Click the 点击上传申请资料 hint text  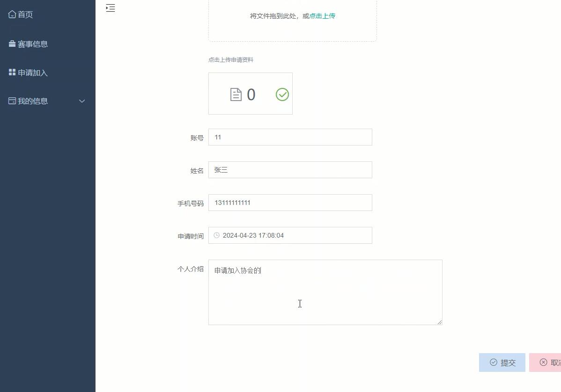[231, 60]
